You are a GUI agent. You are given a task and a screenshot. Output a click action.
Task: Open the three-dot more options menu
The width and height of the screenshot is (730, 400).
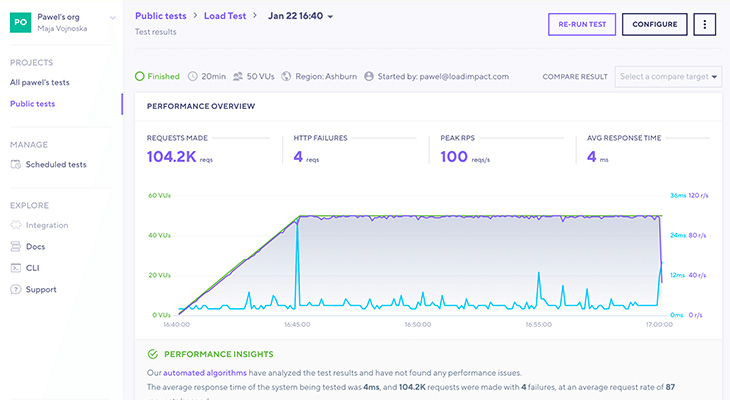(705, 25)
